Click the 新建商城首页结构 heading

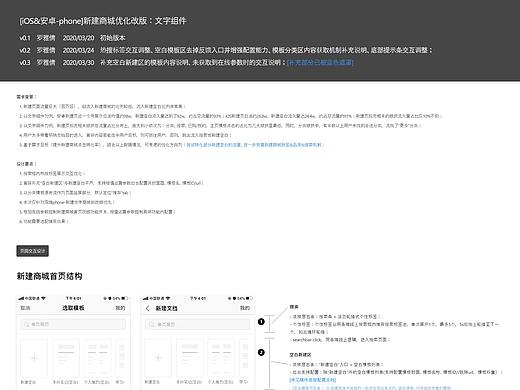tap(49, 276)
